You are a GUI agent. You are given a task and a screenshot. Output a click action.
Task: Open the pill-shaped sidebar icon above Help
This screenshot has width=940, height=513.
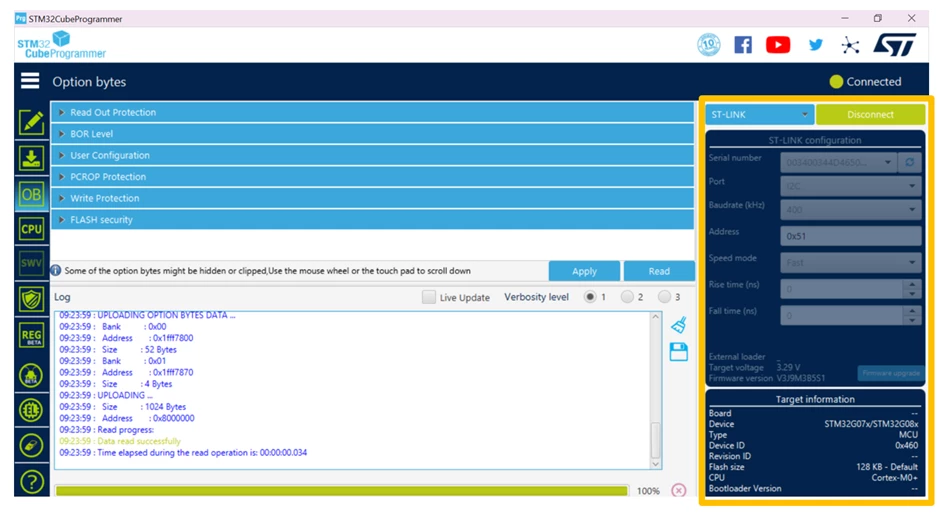[x=31, y=445]
